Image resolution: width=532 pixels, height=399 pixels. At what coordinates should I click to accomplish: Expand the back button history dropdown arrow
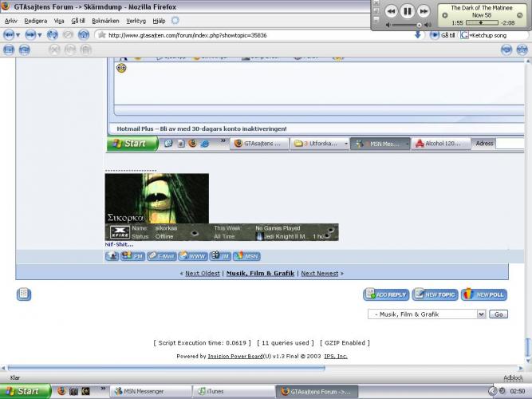(18, 35)
